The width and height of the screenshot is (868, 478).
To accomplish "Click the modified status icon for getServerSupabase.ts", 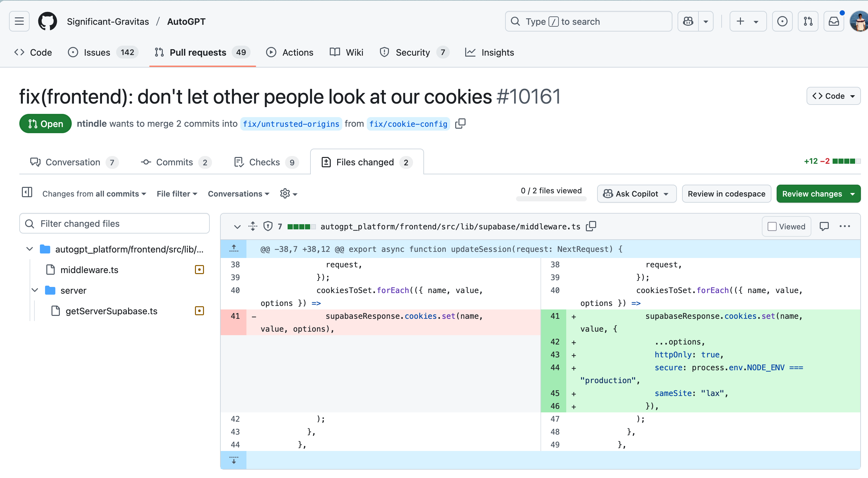I will (x=199, y=311).
